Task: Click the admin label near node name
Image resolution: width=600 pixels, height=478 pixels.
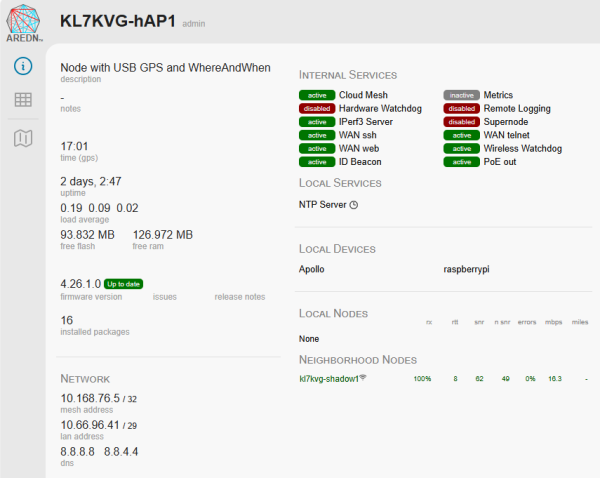Action: pyautogui.click(x=194, y=23)
